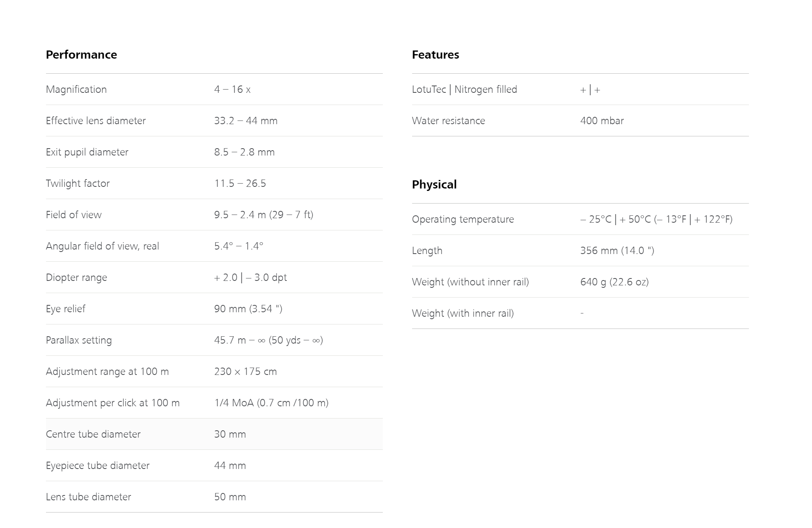Viewport: 812px width, 528px height.
Task: Click the Physical section heading
Action: (434, 184)
